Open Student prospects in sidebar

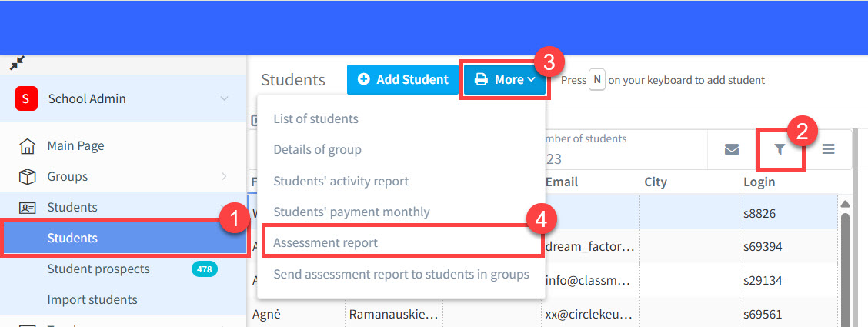(98, 269)
